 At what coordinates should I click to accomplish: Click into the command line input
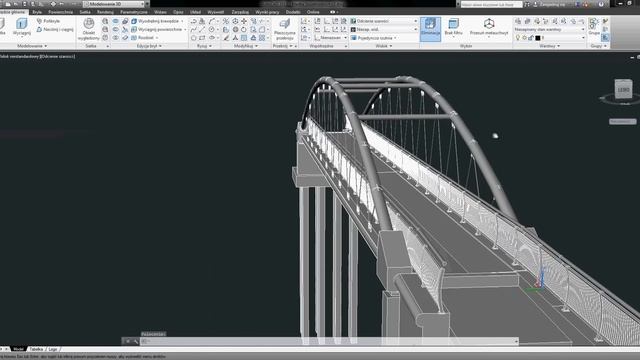[329, 341]
